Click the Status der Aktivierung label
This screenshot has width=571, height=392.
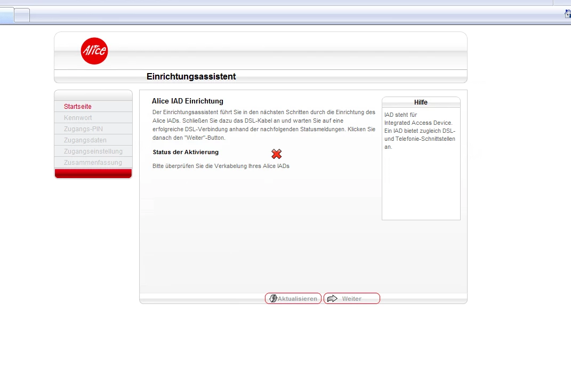coord(186,153)
